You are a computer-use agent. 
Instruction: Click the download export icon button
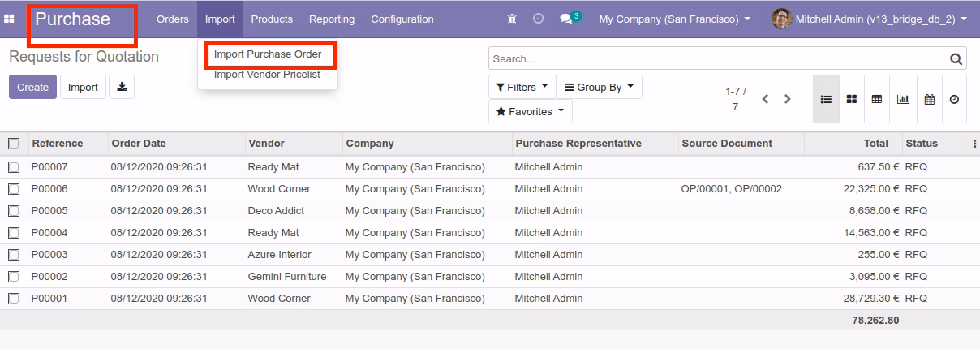click(122, 87)
